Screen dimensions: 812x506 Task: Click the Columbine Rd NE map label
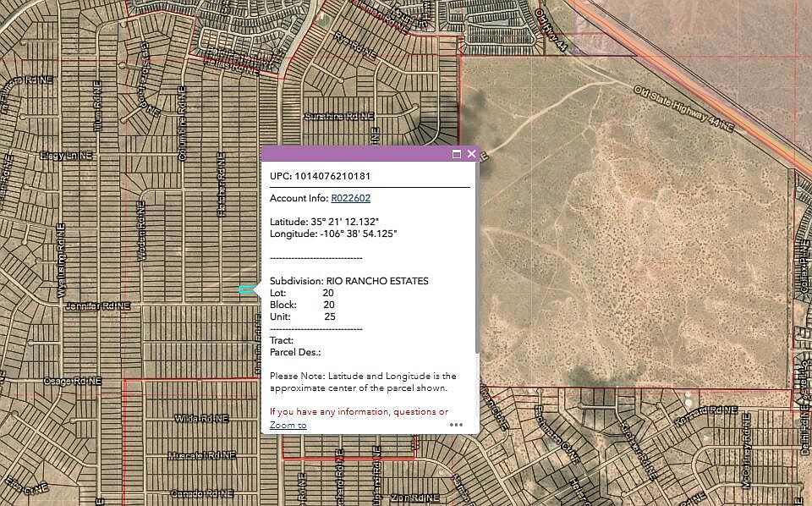pyautogui.click(x=182, y=124)
